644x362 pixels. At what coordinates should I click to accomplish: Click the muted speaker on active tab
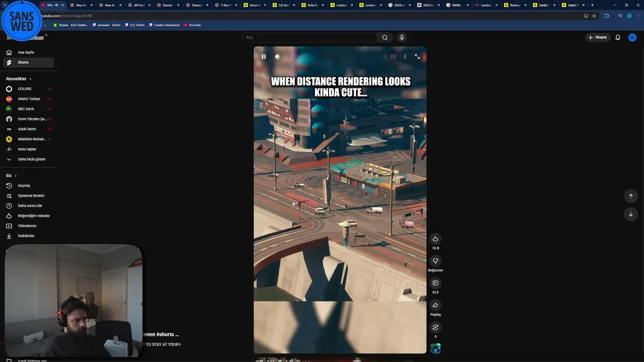[x=56, y=5]
